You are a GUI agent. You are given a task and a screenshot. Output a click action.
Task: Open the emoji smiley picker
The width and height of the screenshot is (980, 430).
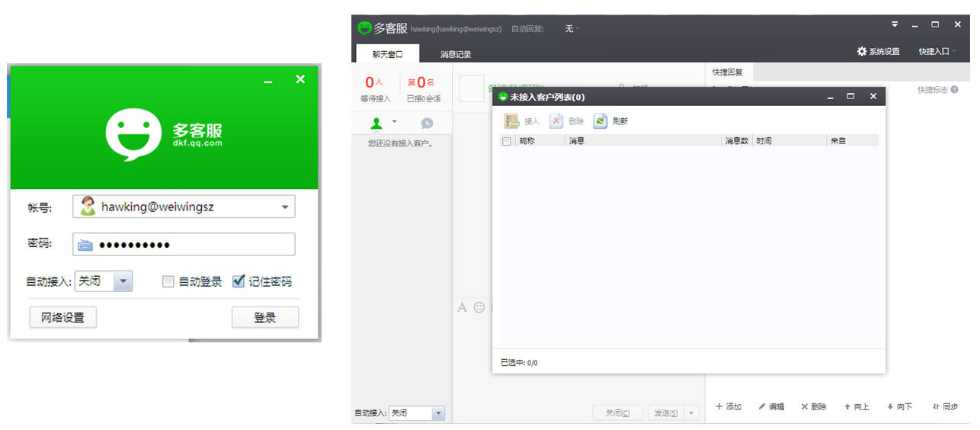[x=479, y=307]
